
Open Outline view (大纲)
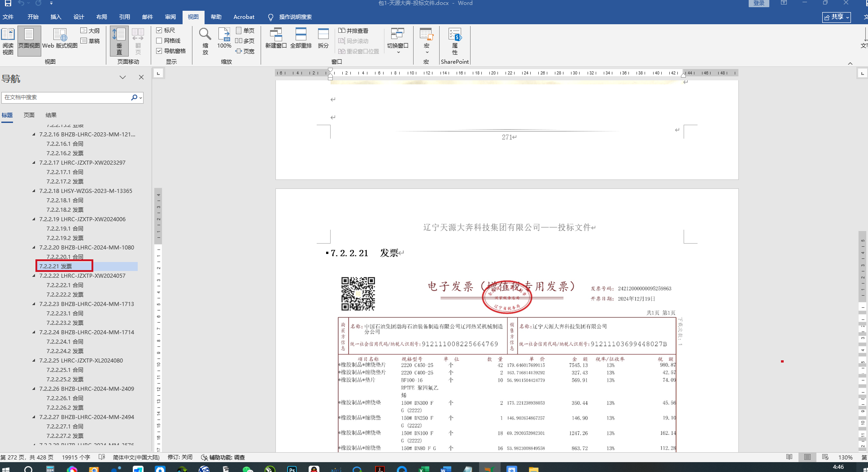90,31
